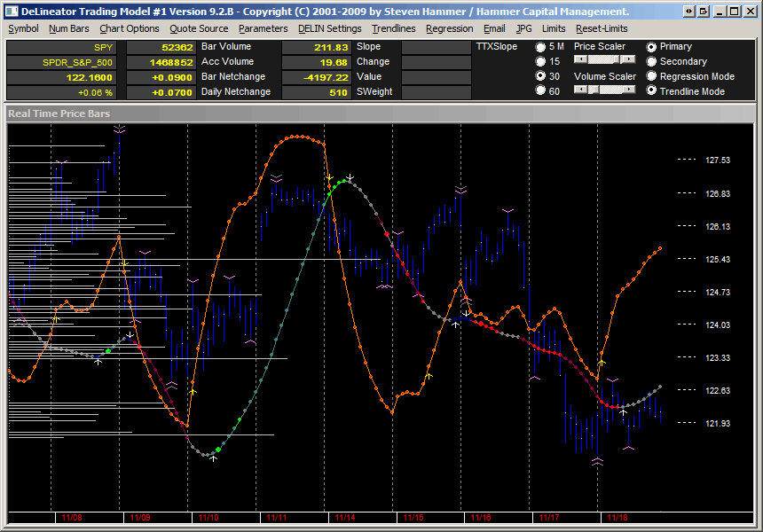Open the DELIN Settings menu
Screen dimensions: 763x532
pyautogui.click(x=330, y=28)
